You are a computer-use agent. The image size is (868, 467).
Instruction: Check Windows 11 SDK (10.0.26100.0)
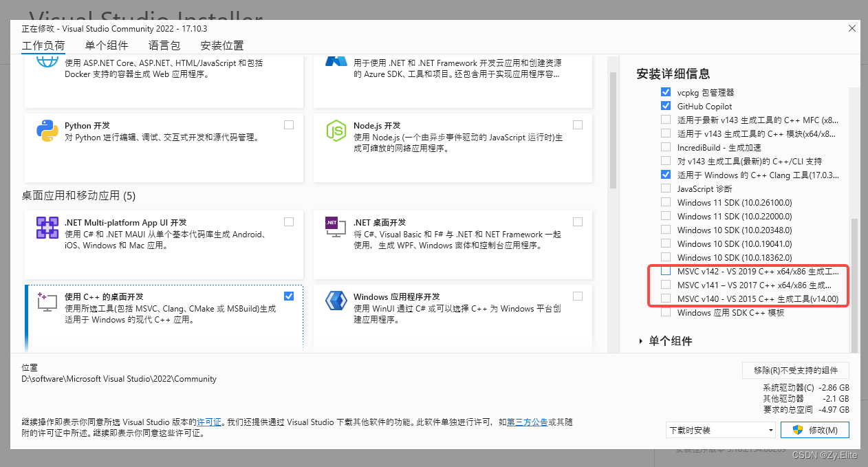[x=665, y=202]
